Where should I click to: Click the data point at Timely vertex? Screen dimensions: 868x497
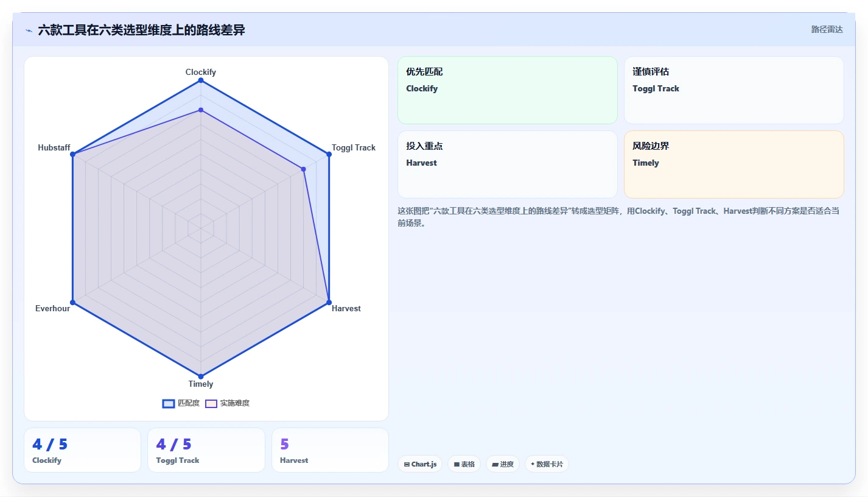[x=201, y=376]
